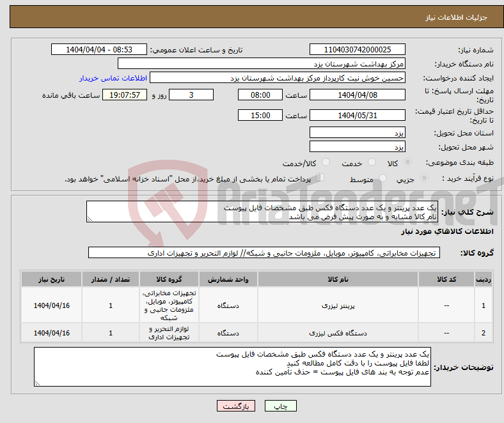Click the requester field حسین خوش نیت
The width and height of the screenshot is (504, 423).
(278, 78)
